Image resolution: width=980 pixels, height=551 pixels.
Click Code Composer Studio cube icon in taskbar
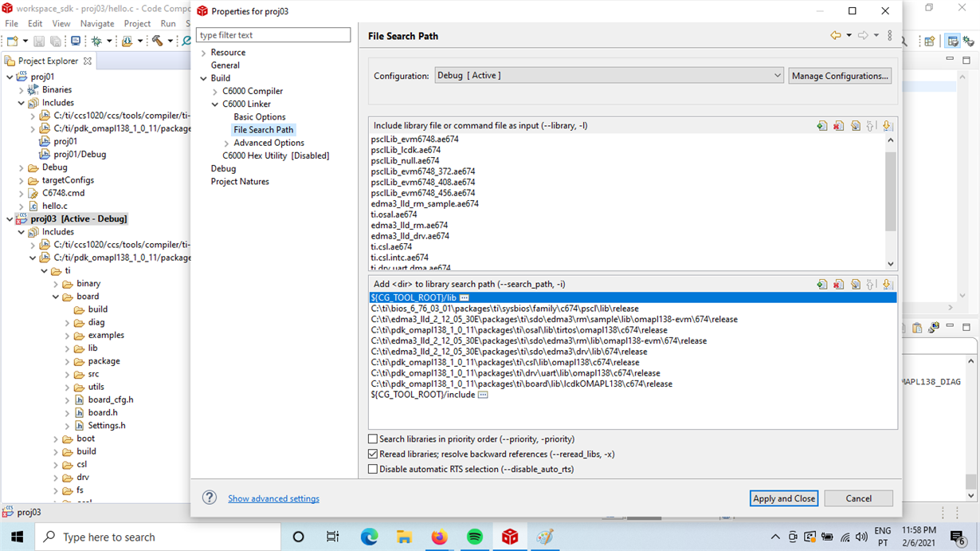[x=510, y=537]
